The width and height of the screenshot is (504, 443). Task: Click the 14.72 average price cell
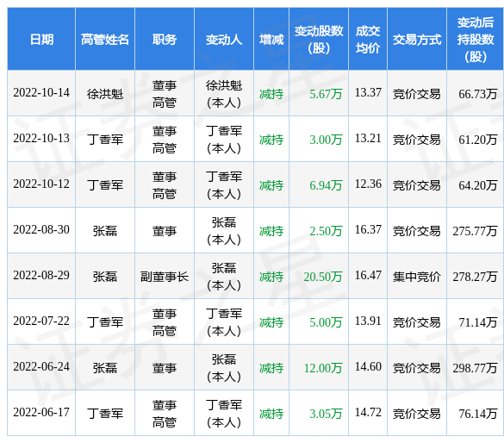click(368, 413)
